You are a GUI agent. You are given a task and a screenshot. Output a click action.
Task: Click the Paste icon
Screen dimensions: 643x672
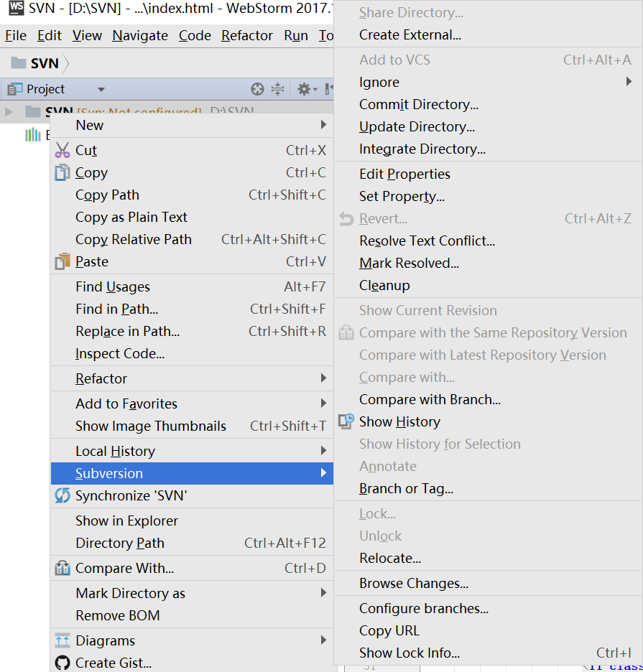point(63,261)
